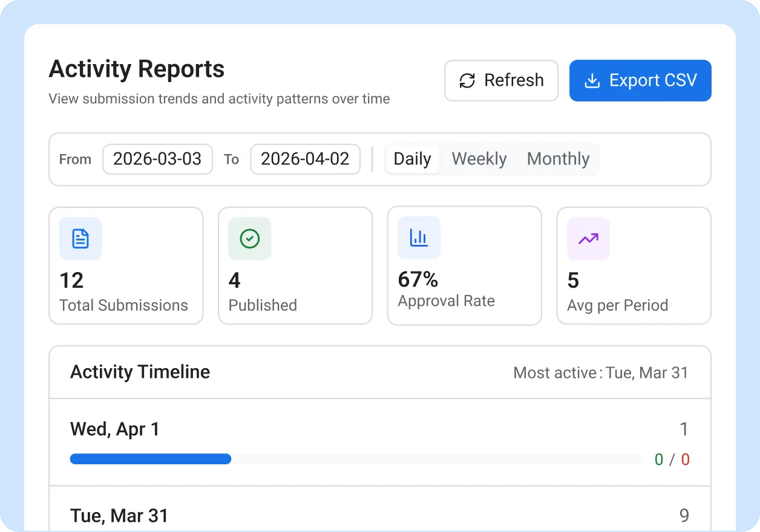
Task: Click the Activity Timeline heading
Action: (x=140, y=372)
